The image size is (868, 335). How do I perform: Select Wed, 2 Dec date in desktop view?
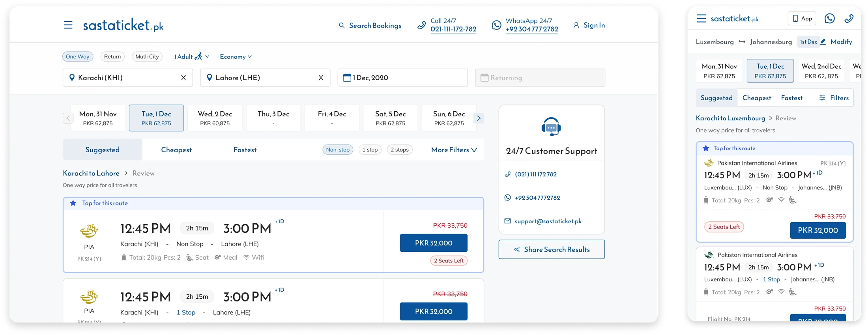pyautogui.click(x=215, y=118)
